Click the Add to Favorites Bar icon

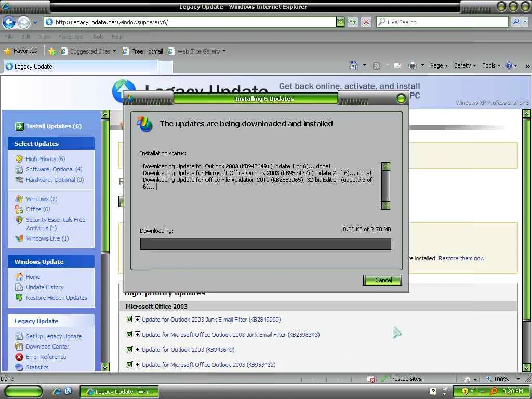[x=51, y=51]
